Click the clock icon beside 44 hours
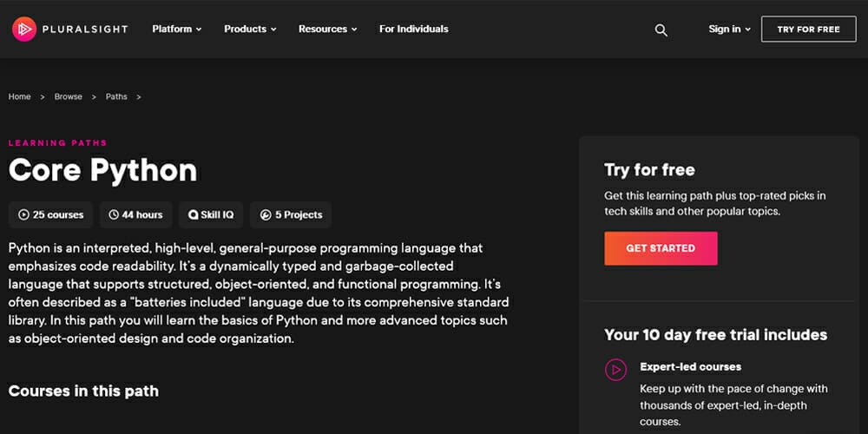Image resolution: width=868 pixels, height=434 pixels. click(x=114, y=214)
